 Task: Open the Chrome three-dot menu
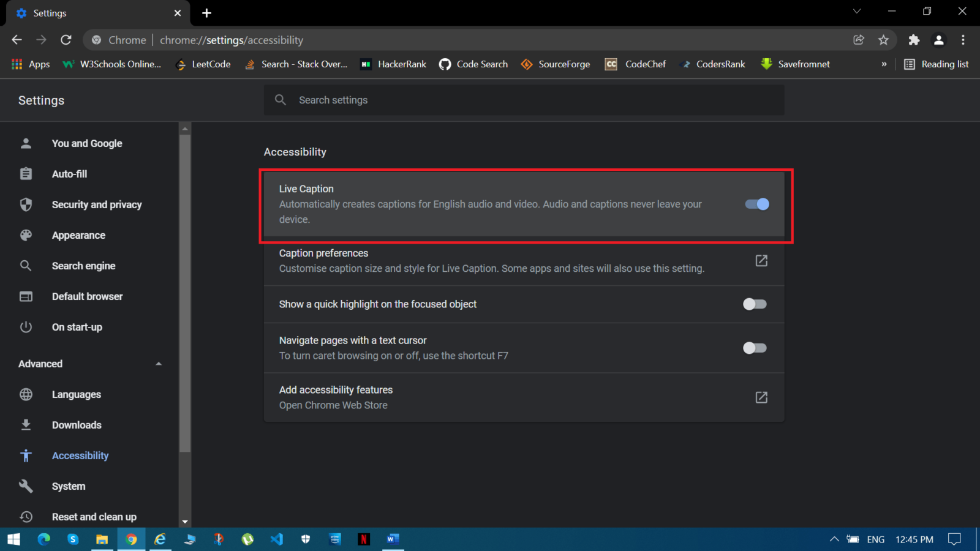point(963,40)
